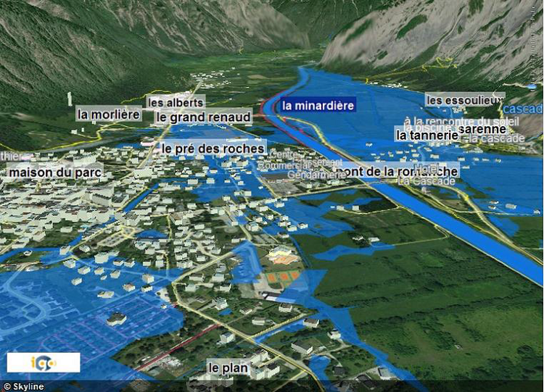The width and height of the screenshot is (544, 392).
Task: Click the igo logo badge
Action: point(43,362)
